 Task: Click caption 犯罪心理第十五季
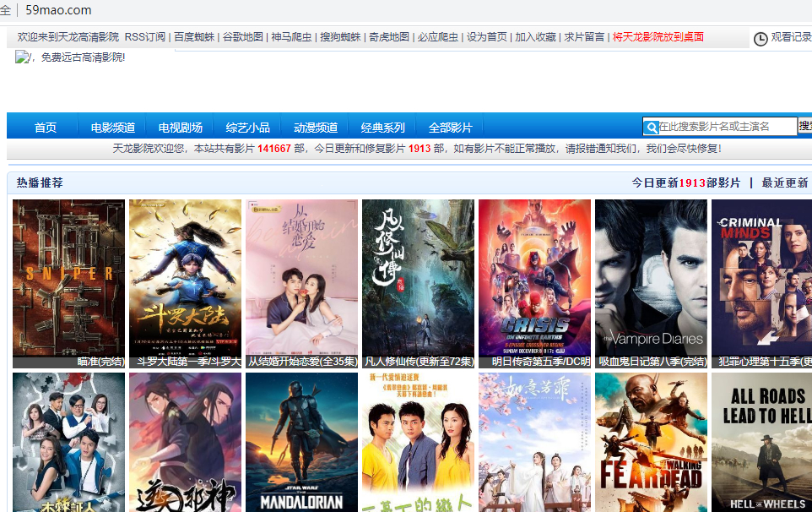tap(765, 362)
